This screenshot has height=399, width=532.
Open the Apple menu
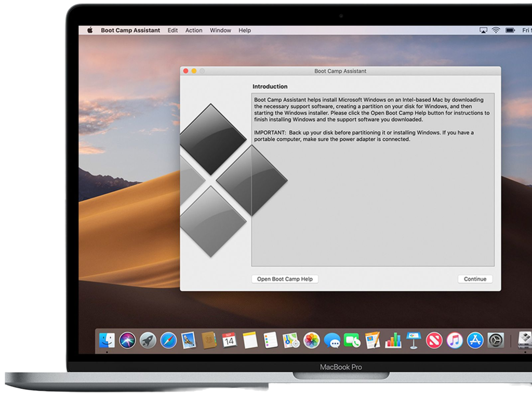click(89, 30)
